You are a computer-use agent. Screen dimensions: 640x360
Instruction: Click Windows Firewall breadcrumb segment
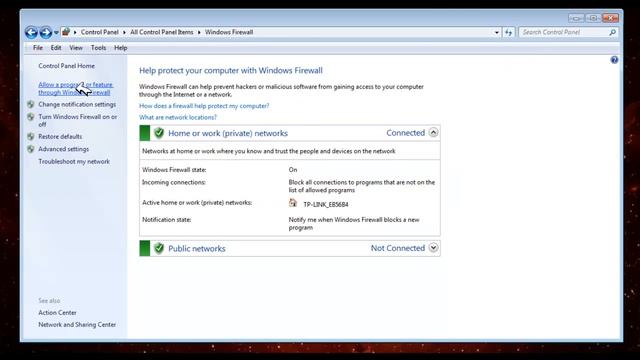pos(229,32)
